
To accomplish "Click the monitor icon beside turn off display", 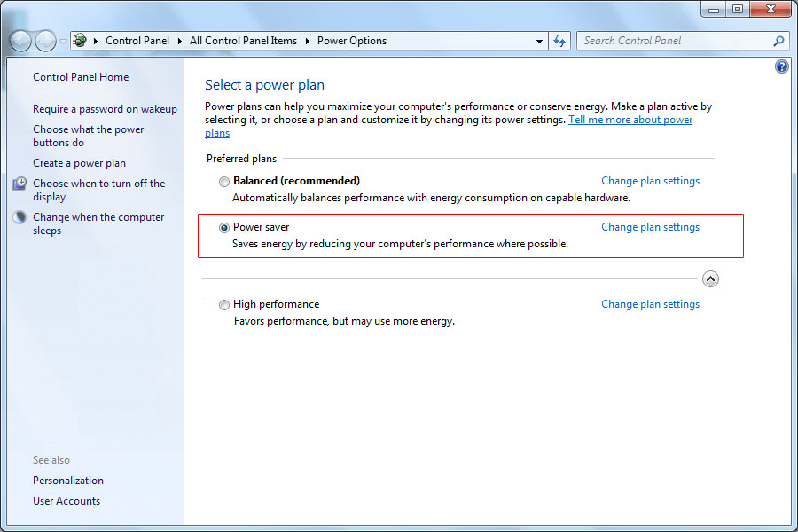I will click(x=20, y=184).
